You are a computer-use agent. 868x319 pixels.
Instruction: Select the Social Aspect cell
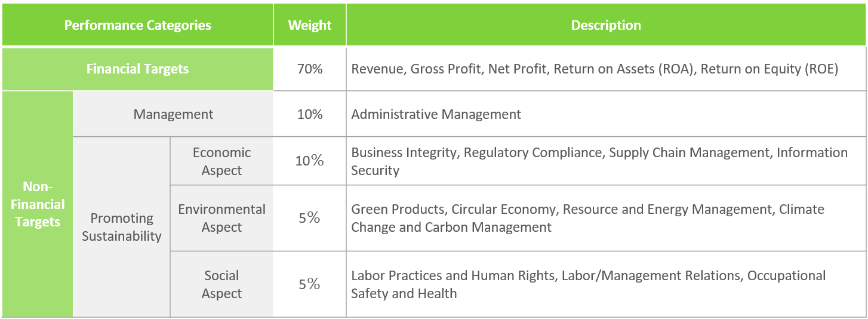tap(221, 284)
